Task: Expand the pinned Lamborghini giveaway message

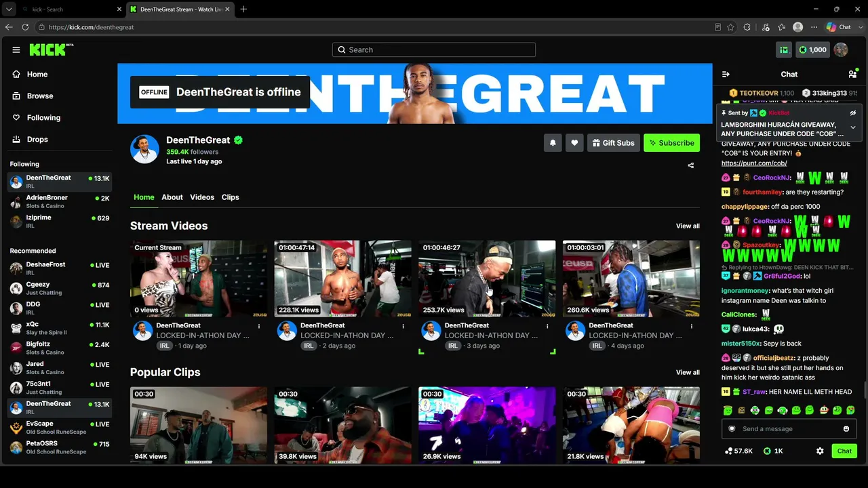Action: click(x=853, y=127)
